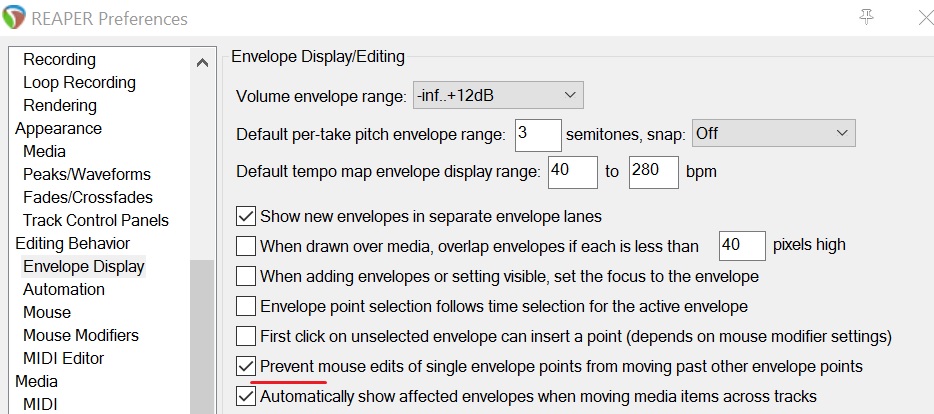Open the Automation preferences page
Screen dimensions: 934x414
click(x=64, y=289)
